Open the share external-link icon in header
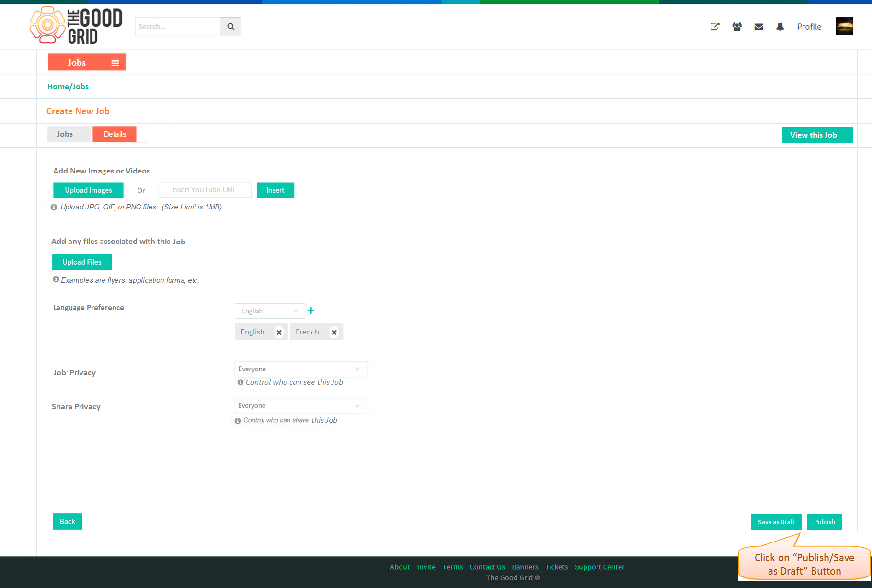The image size is (872, 588). click(x=715, y=26)
